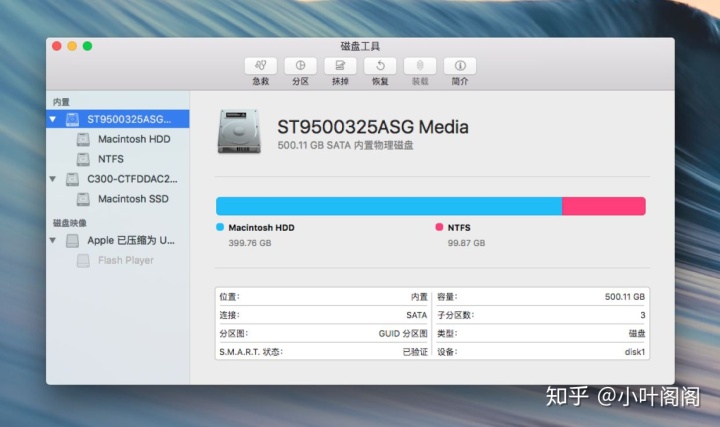
Task: Click the Mount (装载) toolbar icon
Action: [x=420, y=66]
